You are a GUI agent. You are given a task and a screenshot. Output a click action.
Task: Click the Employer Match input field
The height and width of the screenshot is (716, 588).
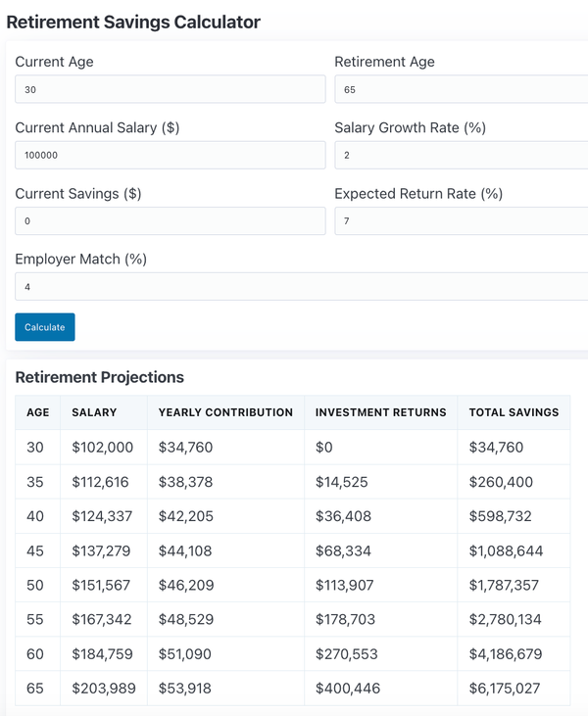point(302,286)
